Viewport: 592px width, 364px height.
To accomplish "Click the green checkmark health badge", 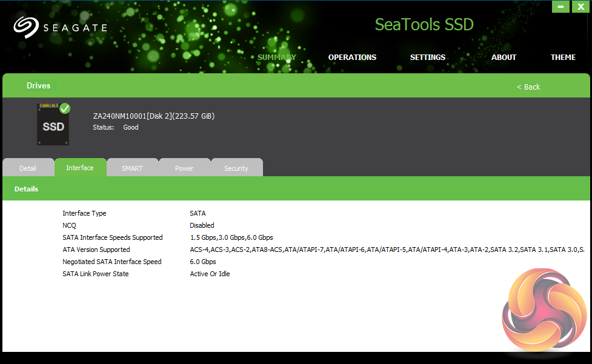I will pos(65,108).
